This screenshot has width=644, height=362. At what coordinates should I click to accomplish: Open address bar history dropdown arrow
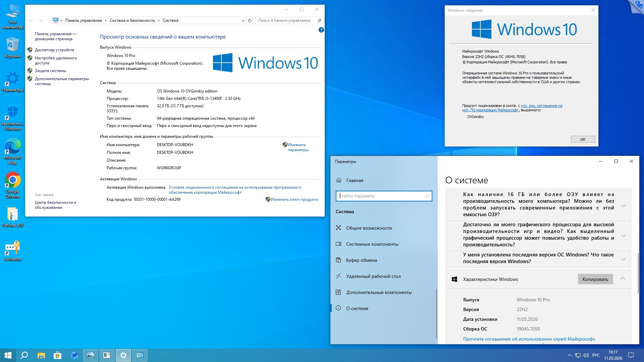243,20
